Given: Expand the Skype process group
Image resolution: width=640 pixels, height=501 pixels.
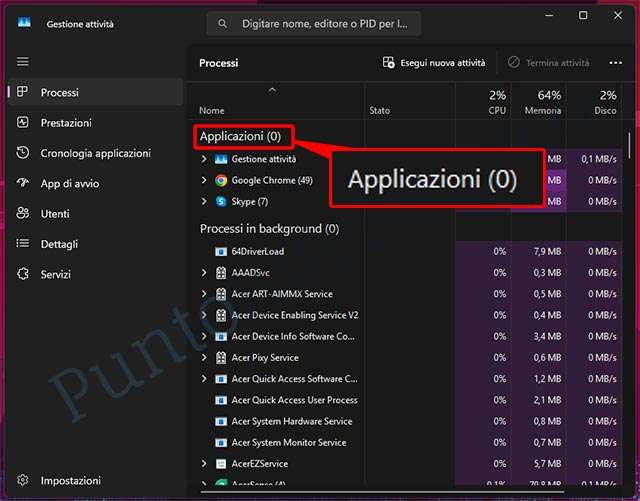Looking at the screenshot, I should (204, 201).
